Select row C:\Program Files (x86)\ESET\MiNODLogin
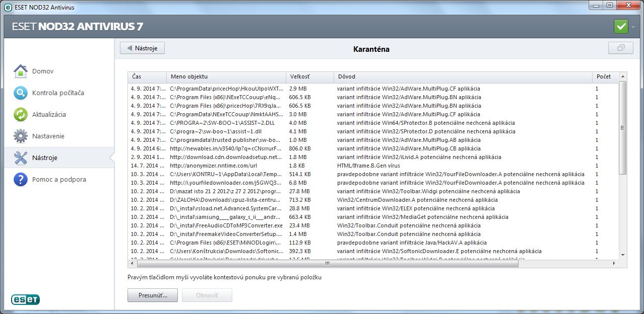644x314 pixels. (x=373, y=243)
